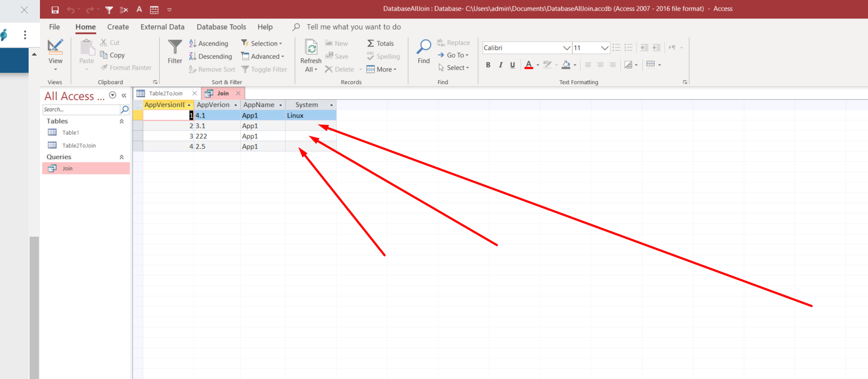Collapse the Tables group
The image size is (868, 379).
pos(121,121)
